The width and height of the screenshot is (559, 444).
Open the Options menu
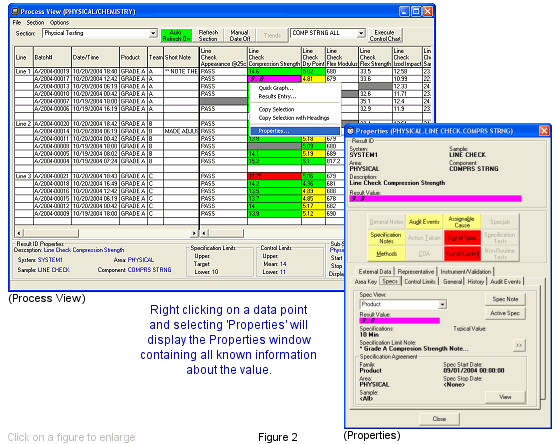60,22
